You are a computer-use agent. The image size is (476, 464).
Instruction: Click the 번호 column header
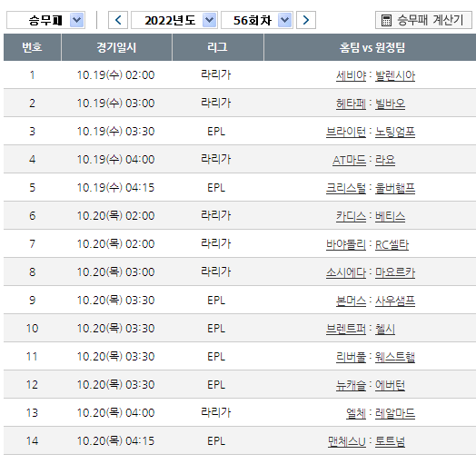tap(32, 47)
